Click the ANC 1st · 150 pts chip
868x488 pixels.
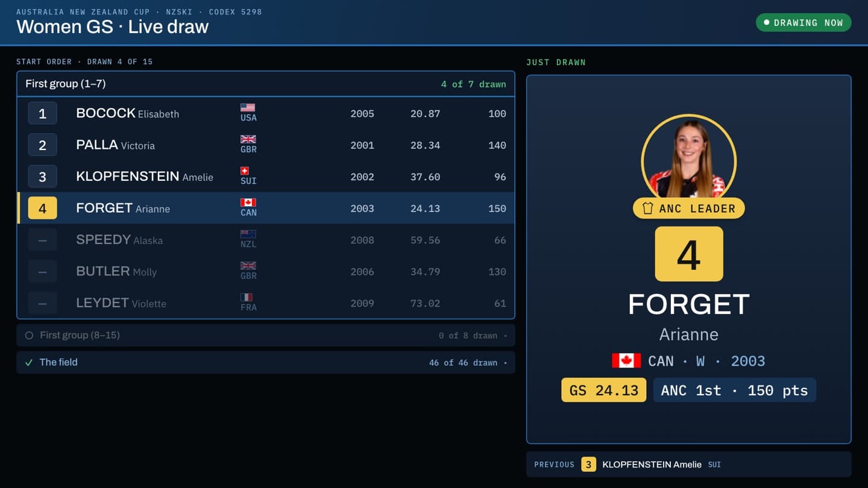pyautogui.click(x=734, y=390)
